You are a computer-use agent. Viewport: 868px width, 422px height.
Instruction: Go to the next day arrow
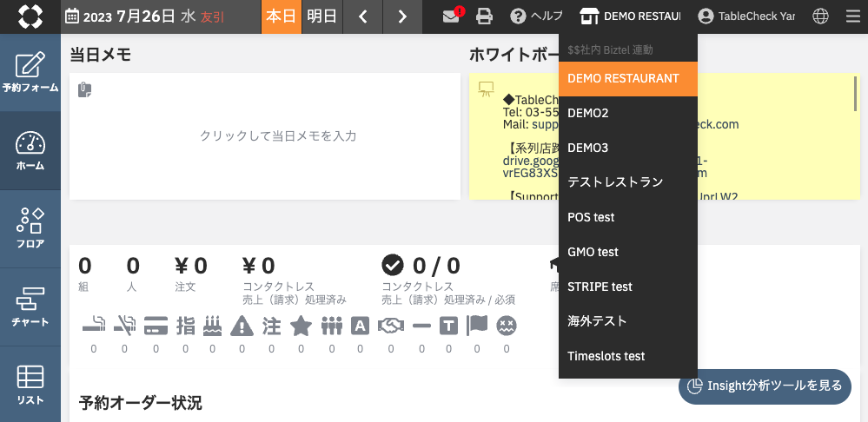402,16
